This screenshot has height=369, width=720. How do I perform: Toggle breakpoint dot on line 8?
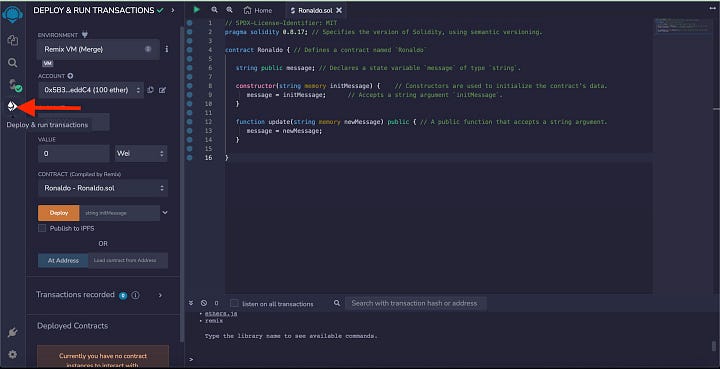(x=189, y=86)
